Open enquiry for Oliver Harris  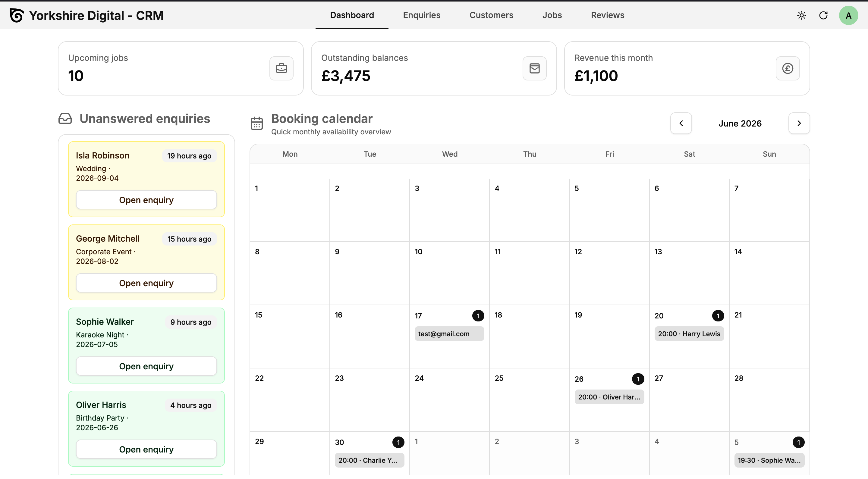[x=146, y=450]
